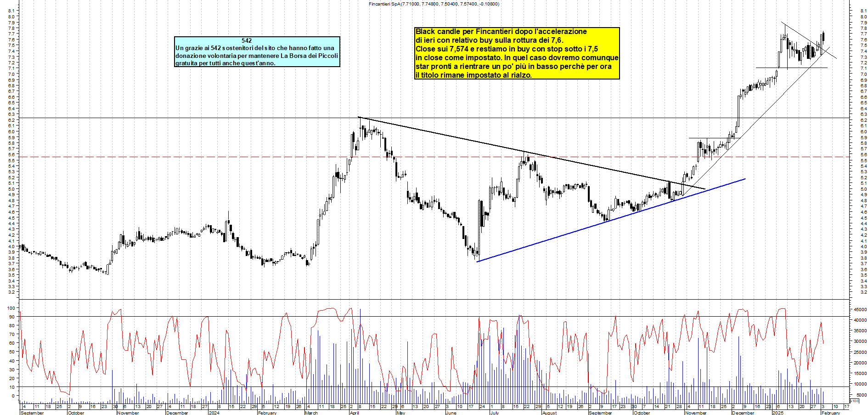The width and height of the screenshot is (868, 415).
Task: Click the "August" month label
Action: tap(549, 413)
